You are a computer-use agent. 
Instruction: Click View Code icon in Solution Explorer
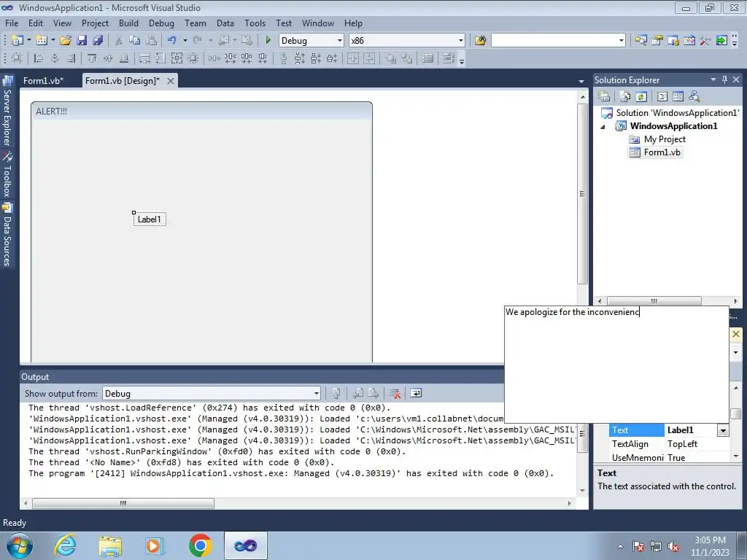[x=662, y=97]
